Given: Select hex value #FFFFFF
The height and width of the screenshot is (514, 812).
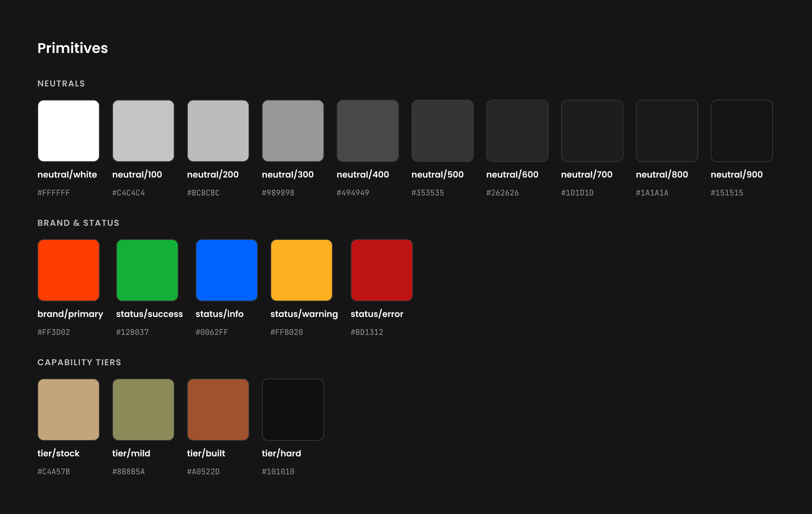Looking at the screenshot, I should coord(54,193).
